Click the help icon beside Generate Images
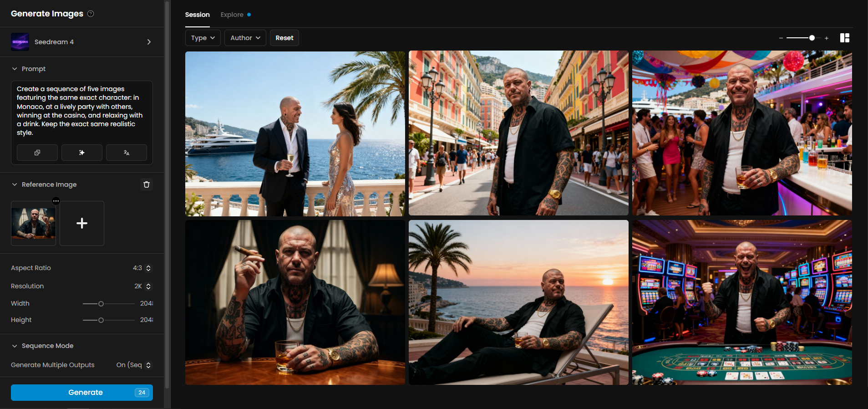The width and height of the screenshot is (868, 409). (x=91, y=14)
